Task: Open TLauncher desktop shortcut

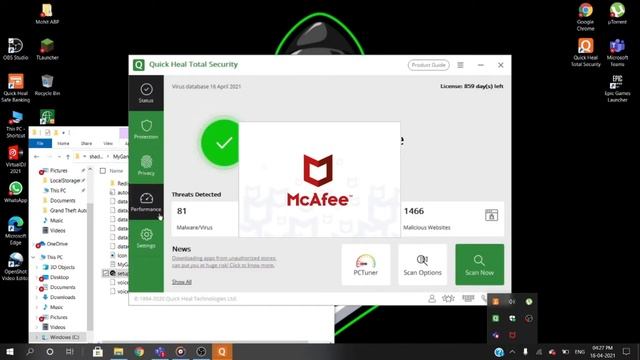Action: coord(47,49)
